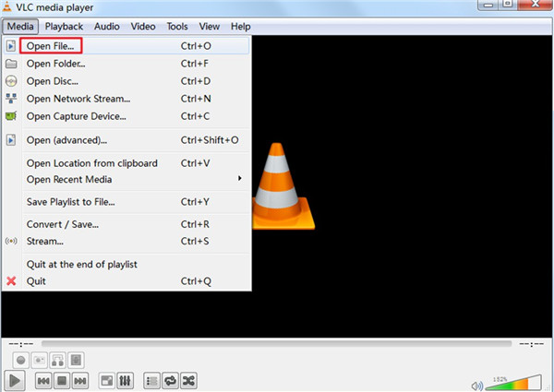Choose Open Disc... menu entry
The width and height of the screenshot is (554, 392).
pos(126,81)
